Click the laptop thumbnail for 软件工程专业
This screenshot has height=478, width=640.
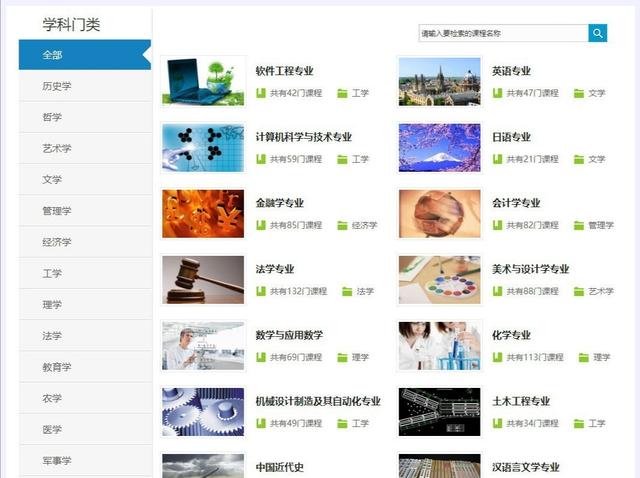pos(203,82)
